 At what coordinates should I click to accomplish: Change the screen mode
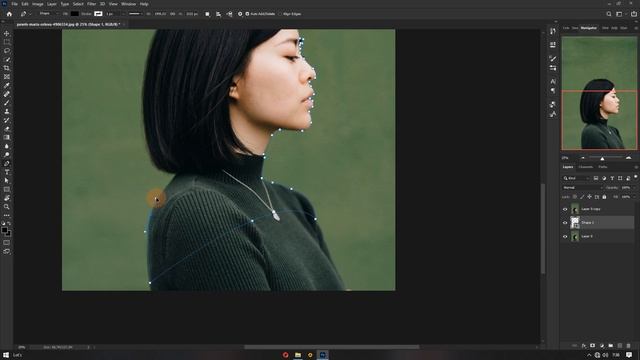pos(7,251)
